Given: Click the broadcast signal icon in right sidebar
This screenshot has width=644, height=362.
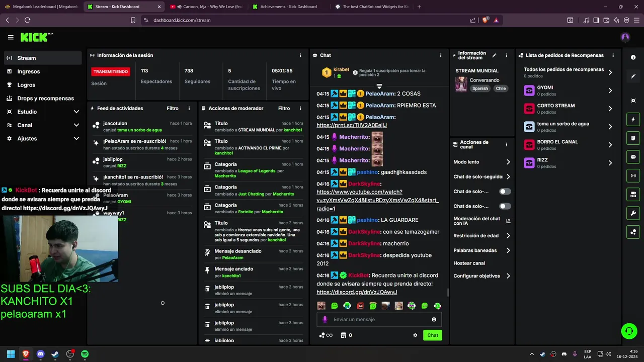Looking at the screenshot, I should click(633, 175).
